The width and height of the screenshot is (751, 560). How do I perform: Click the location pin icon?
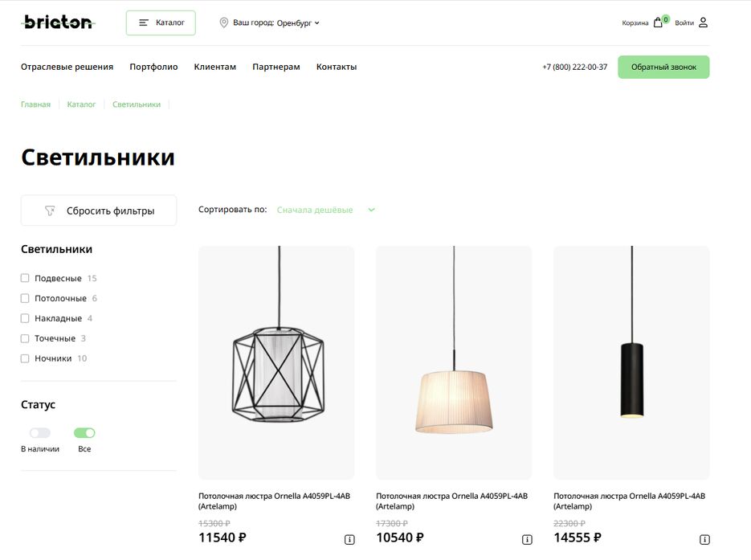[x=224, y=22]
